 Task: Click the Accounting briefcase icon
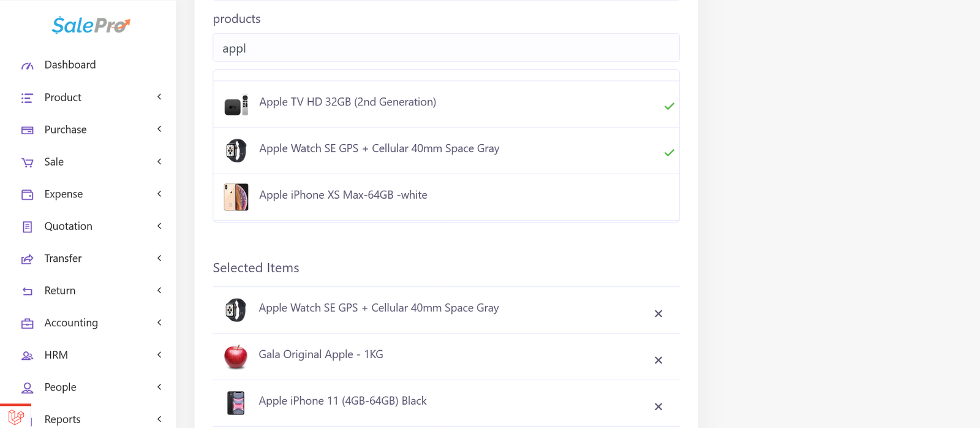28,323
